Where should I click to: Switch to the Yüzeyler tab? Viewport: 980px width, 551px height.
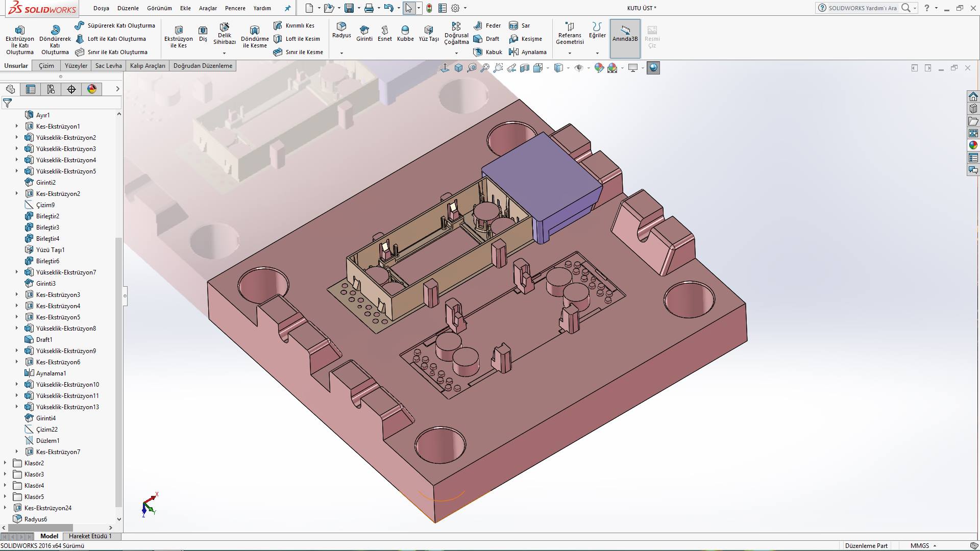(76, 66)
